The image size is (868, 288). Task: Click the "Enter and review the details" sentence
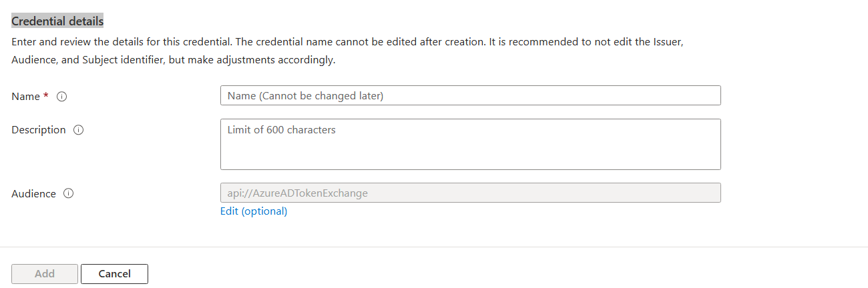click(x=347, y=41)
